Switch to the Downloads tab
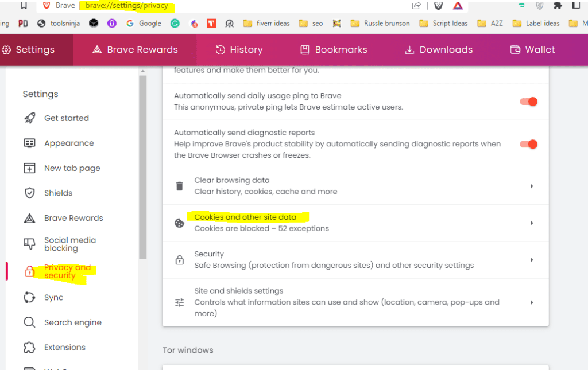Screen dimensions: 588x370 (x=439, y=50)
